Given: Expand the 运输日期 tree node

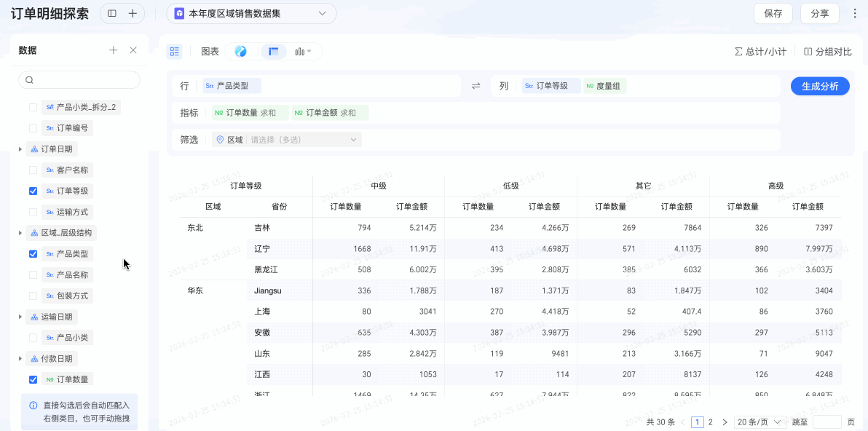Looking at the screenshot, I should pyautogui.click(x=20, y=317).
